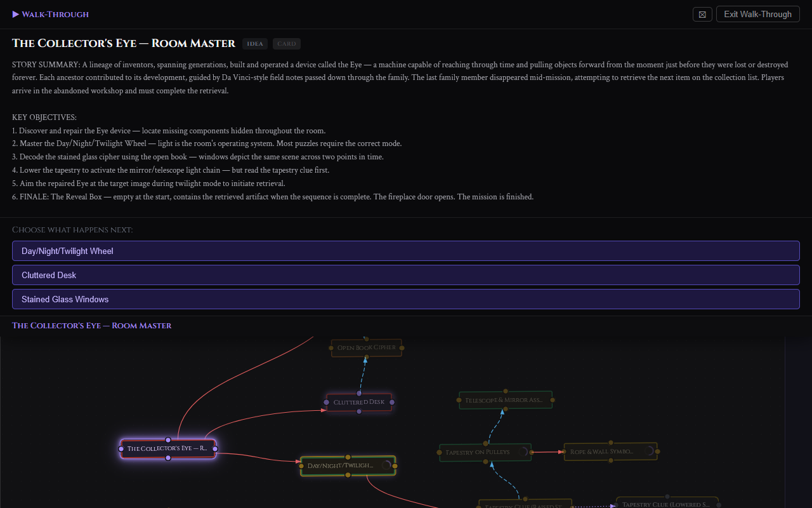Choose the Cluttered Desk option

click(406, 275)
